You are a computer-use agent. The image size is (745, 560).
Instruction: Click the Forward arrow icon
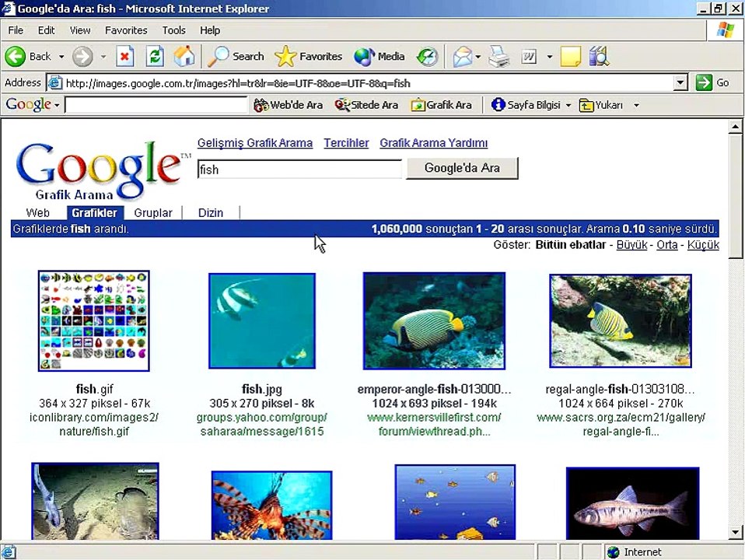pos(82,57)
